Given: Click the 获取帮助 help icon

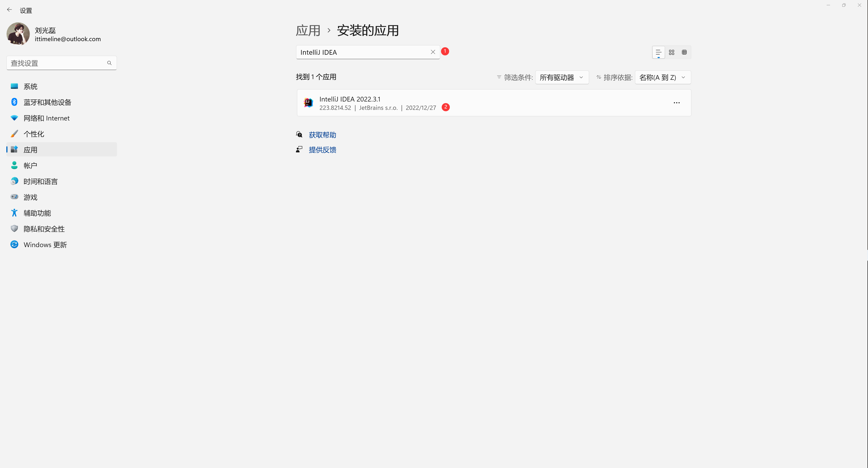Looking at the screenshot, I should coord(299,135).
